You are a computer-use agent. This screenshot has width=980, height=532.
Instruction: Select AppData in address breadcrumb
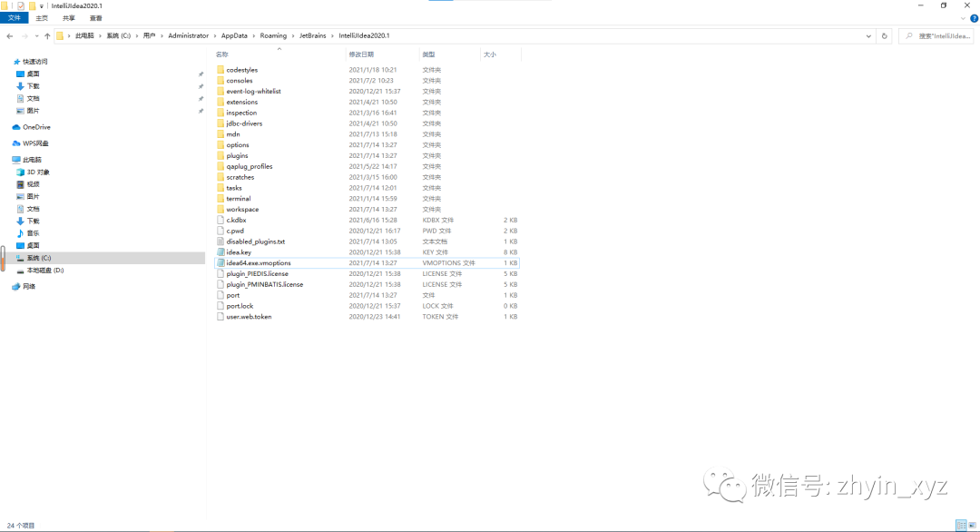point(234,36)
